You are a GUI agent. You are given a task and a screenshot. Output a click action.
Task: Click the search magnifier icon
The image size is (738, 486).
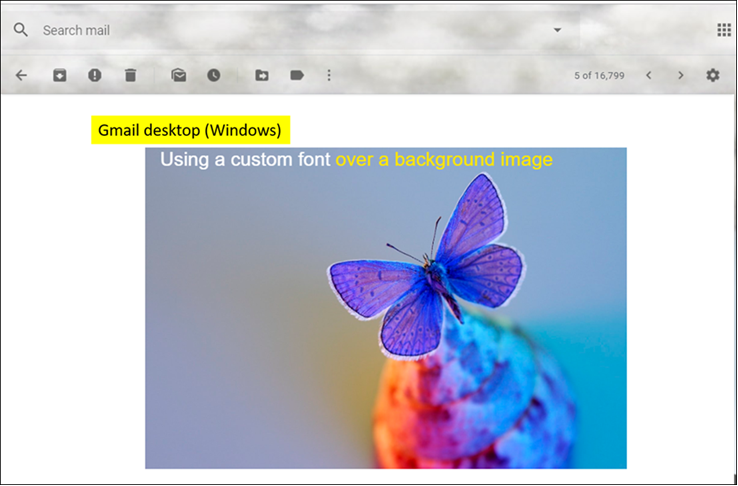click(x=21, y=30)
